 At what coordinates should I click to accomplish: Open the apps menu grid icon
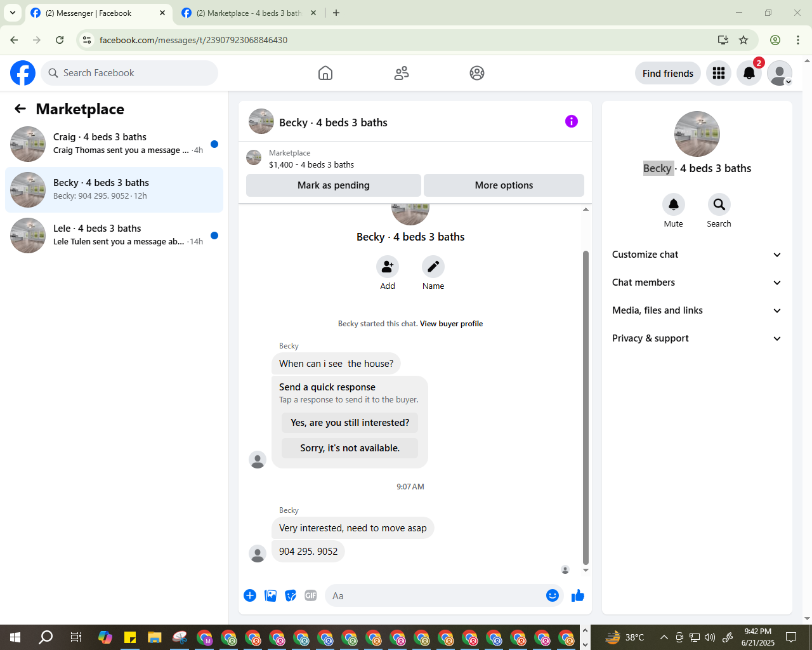(719, 73)
